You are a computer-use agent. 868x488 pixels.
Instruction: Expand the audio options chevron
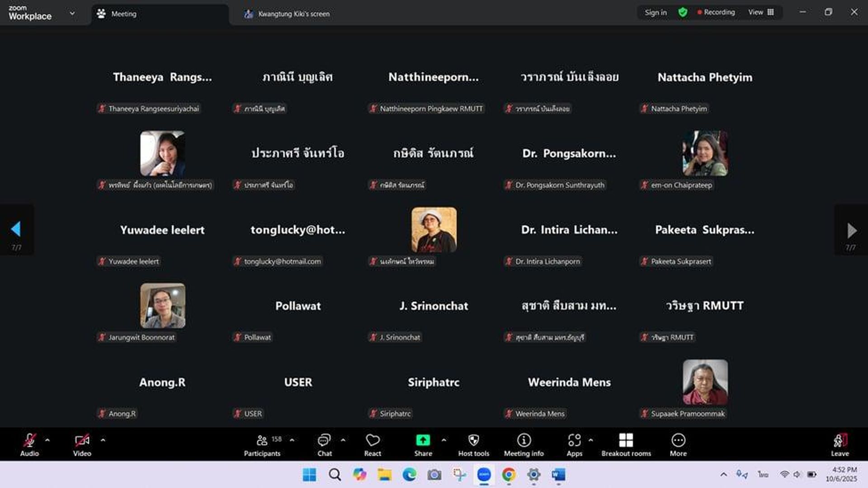click(x=47, y=440)
